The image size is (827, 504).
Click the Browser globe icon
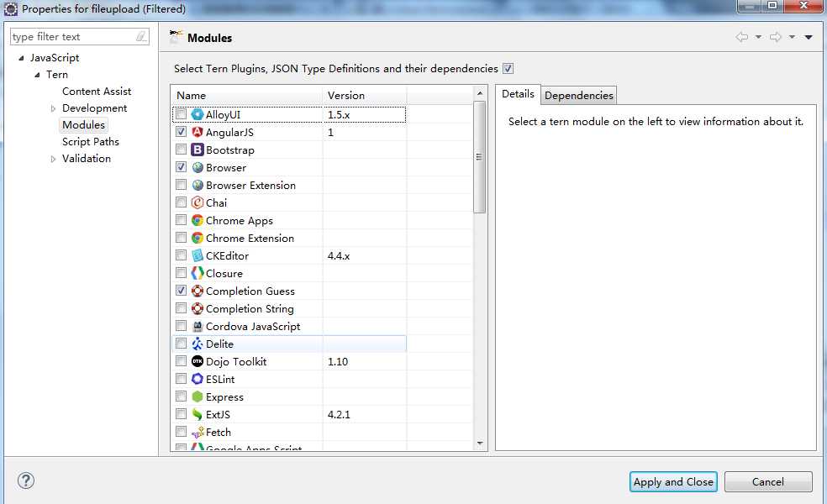tap(198, 167)
